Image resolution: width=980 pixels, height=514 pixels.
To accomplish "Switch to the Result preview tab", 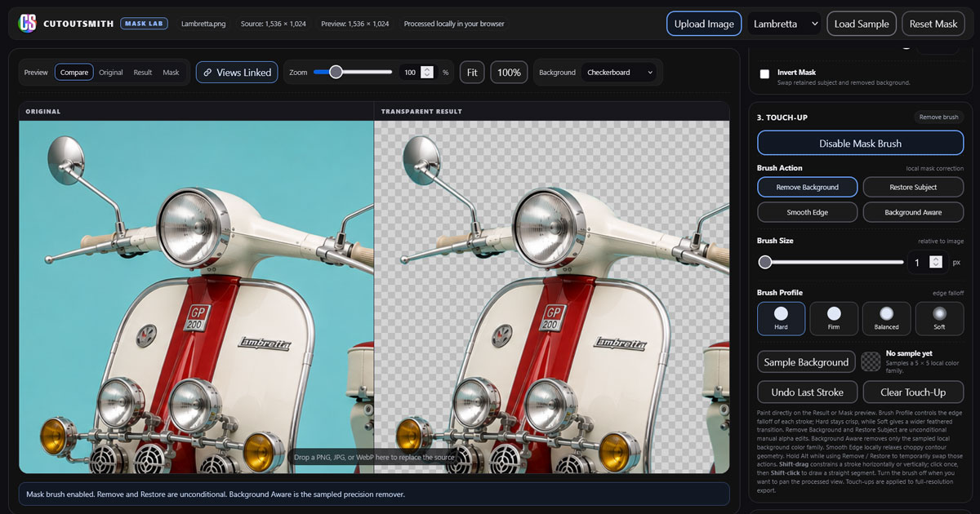I will [143, 73].
